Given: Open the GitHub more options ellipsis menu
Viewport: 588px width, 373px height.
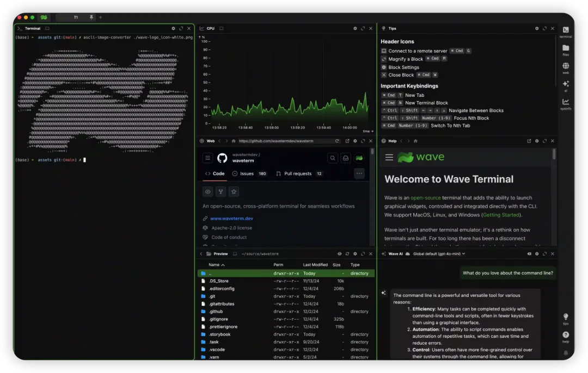Looking at the screenshot, I should pos(359,173).
